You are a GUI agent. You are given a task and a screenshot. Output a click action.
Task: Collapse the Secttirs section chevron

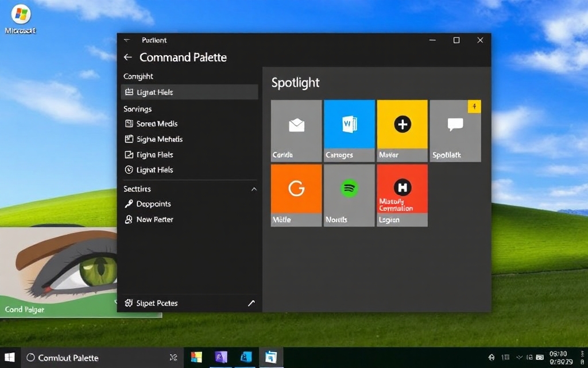pyautogui.click(x=254, y=189)
